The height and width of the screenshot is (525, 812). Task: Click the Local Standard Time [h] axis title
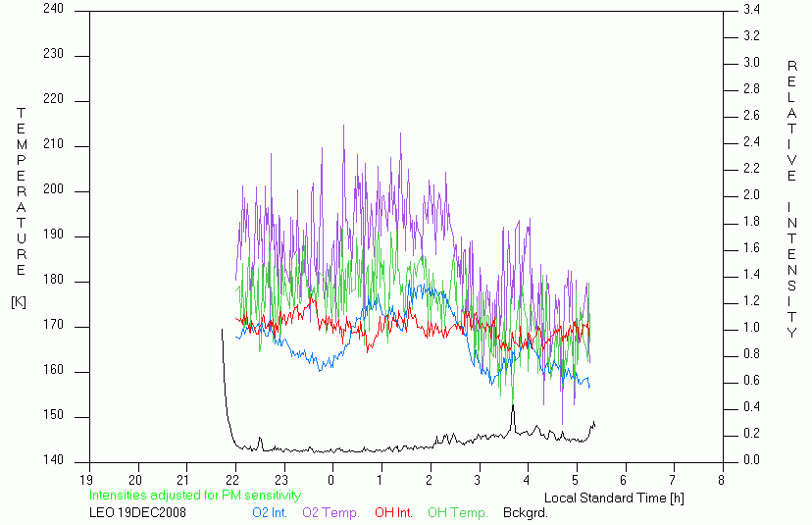[614, 499]
